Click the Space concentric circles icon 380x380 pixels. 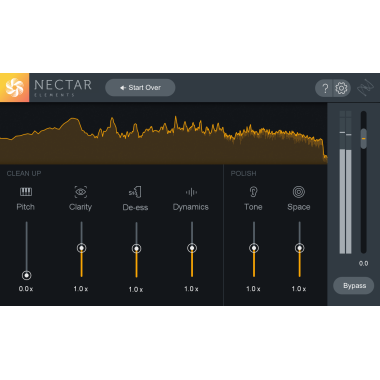[299, 192]
